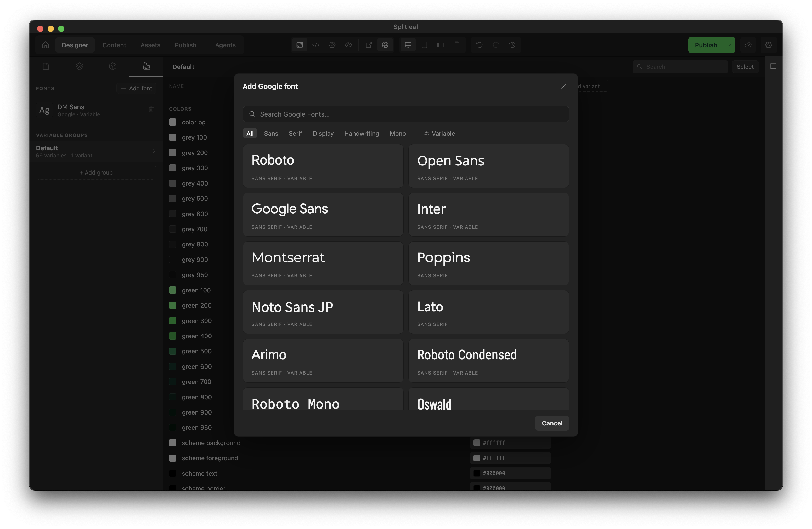Switch to the Assets tab
Viewport: 812px width, 529px height.
point(150,45)
